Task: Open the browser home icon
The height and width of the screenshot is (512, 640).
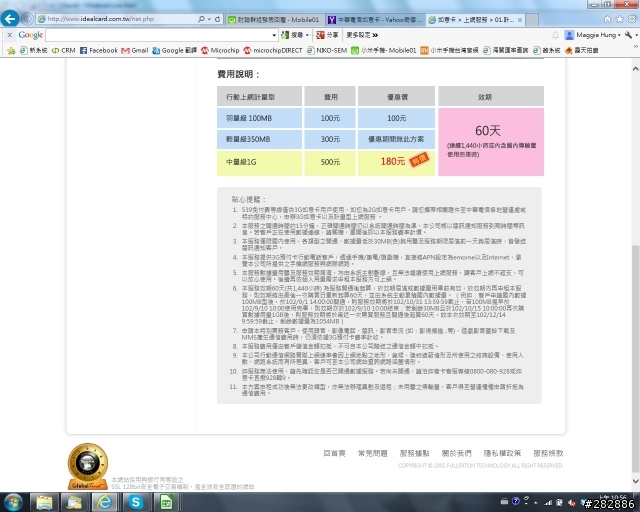Action: 607,19
